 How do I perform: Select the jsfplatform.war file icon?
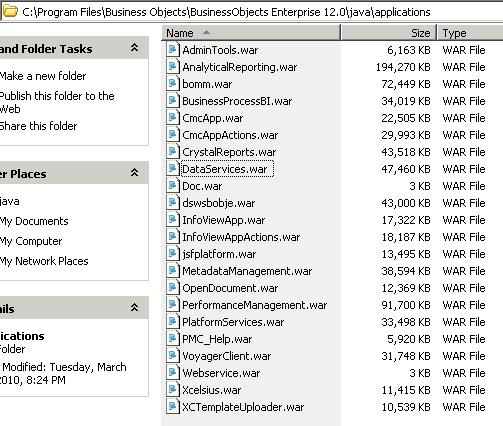[173, 254]
